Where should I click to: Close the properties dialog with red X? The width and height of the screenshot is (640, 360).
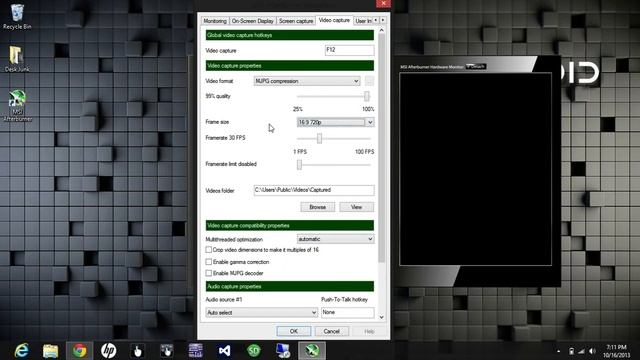pyautogui.click(x=383, y=4)
